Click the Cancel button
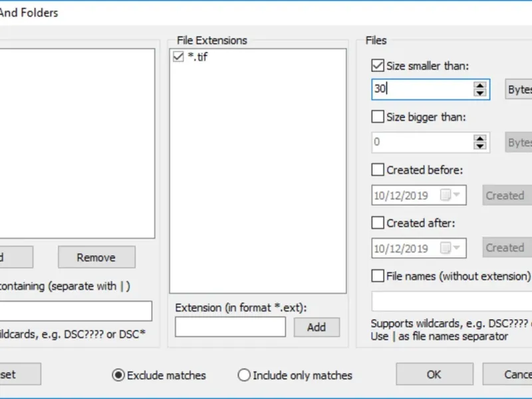 [507, 374]
